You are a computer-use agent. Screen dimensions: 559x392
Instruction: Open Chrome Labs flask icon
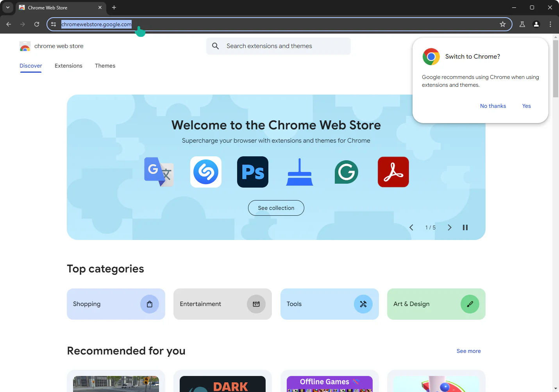522,24
